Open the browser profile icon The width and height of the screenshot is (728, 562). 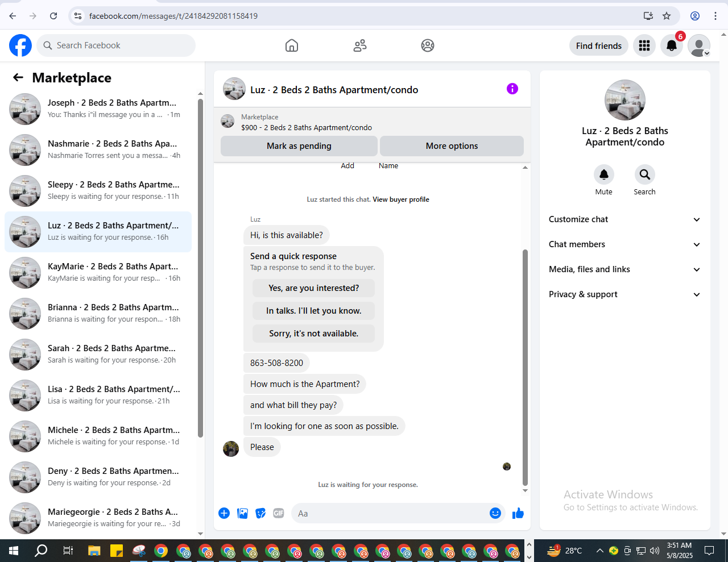pyautogui.click(x=695, y=16)
